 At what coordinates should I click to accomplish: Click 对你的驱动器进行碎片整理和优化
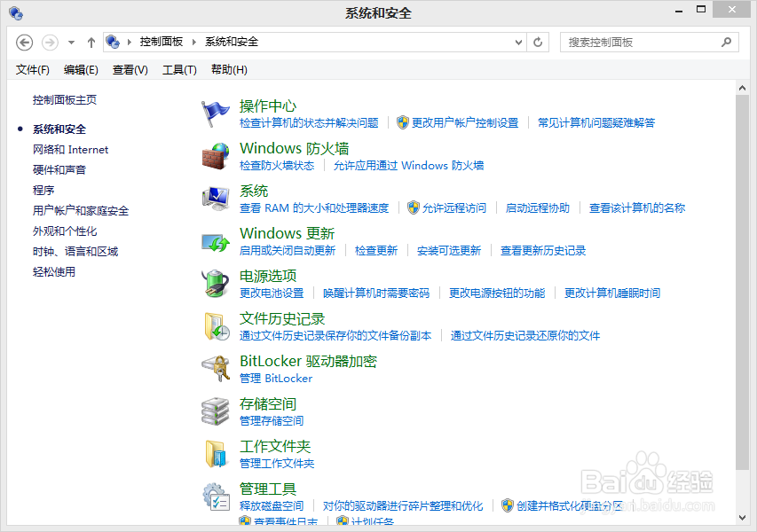coord(403,506)
